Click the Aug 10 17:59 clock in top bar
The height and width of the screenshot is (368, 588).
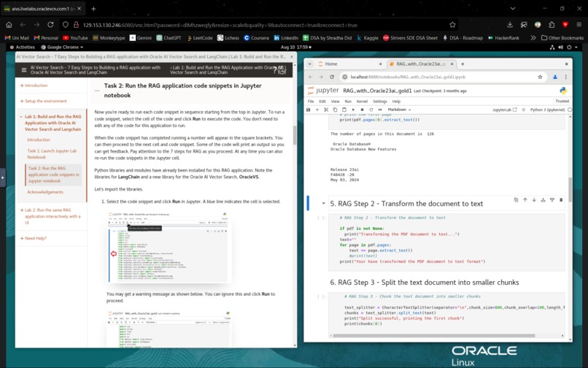295,47
